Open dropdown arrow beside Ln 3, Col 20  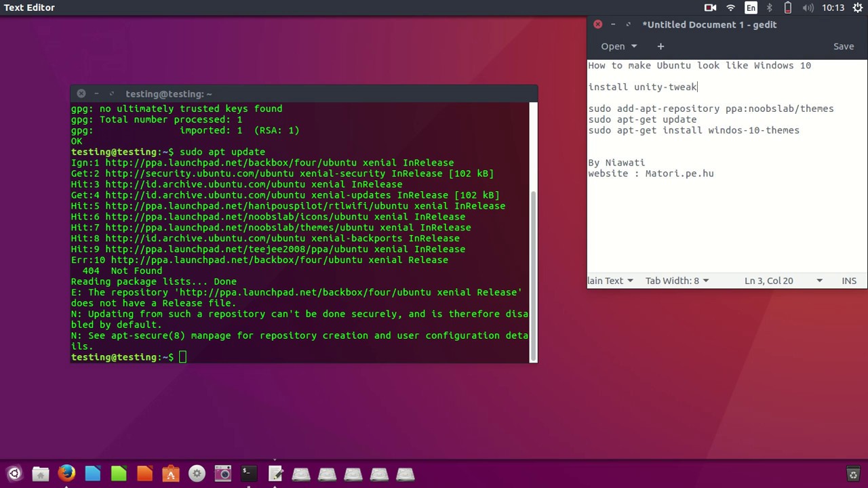[819, 281]
